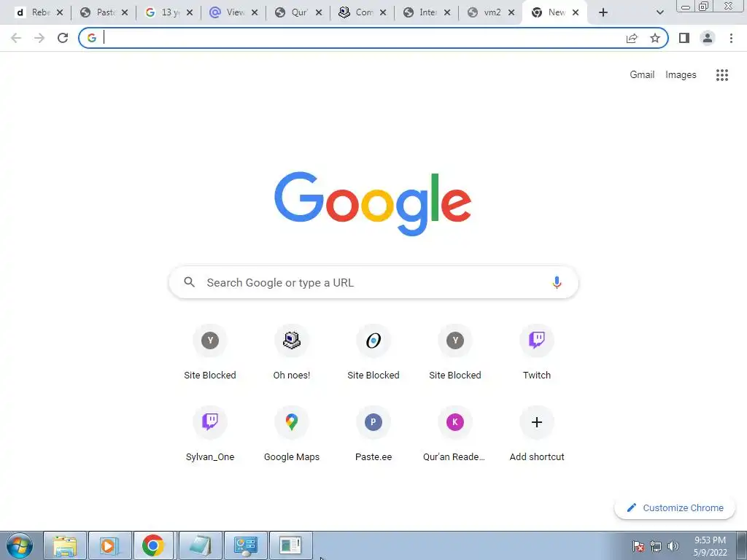Open the Images link

[681, 75]
